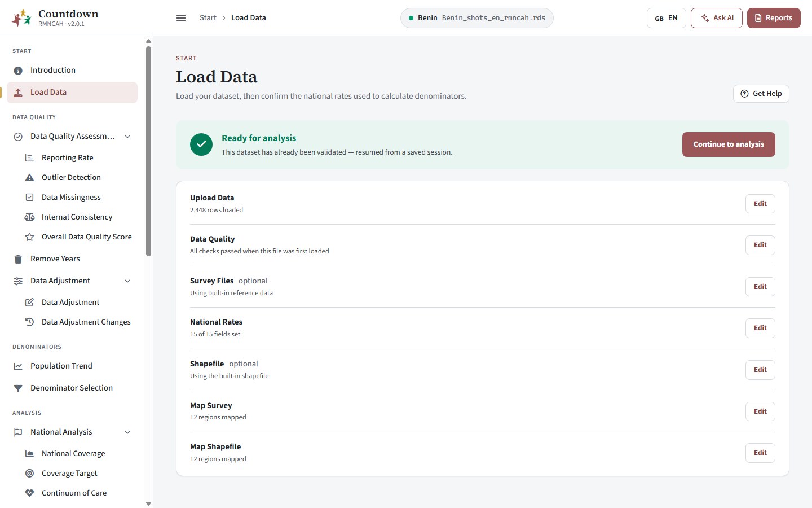Click the Ask AI button
This screenshot has height=508, width=812.
point(717,18)
